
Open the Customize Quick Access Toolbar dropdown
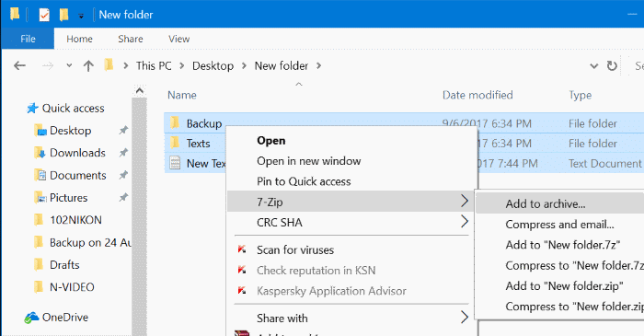tap(81, 16)
